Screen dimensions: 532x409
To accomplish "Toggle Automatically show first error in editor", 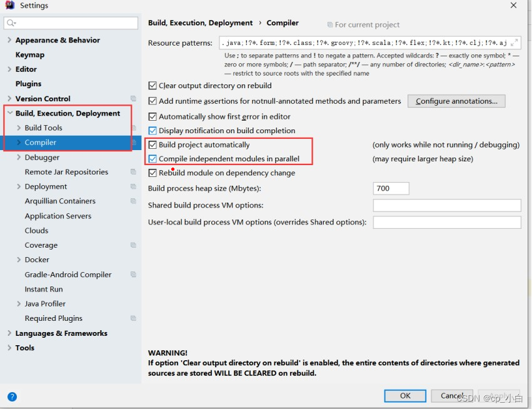I will 153,117.
